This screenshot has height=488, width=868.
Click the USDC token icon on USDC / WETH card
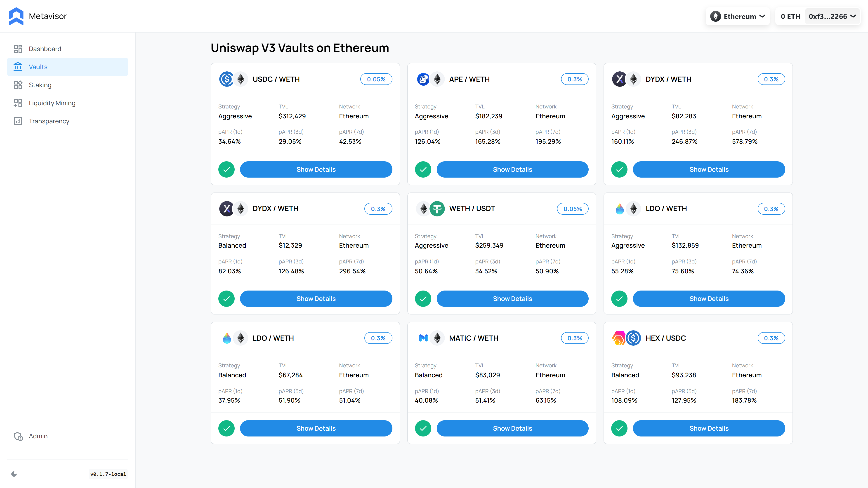(x=226, y=79)
